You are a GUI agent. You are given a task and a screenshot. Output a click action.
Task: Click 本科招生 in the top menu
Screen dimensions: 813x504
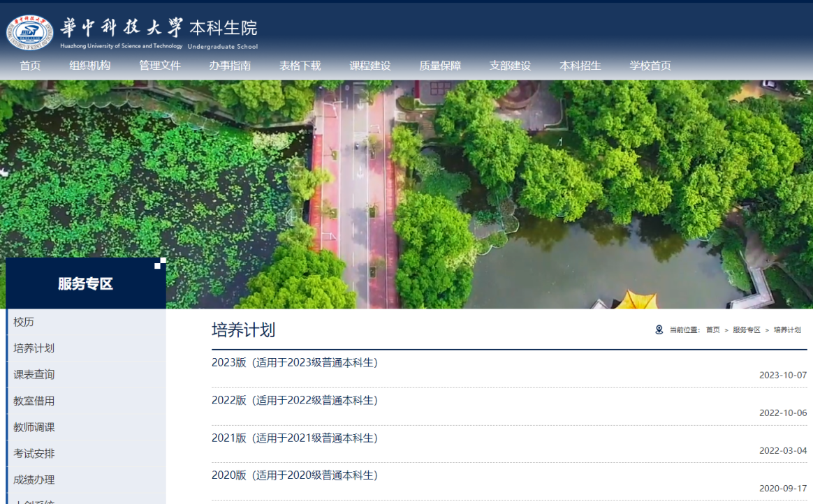(580, 66)
